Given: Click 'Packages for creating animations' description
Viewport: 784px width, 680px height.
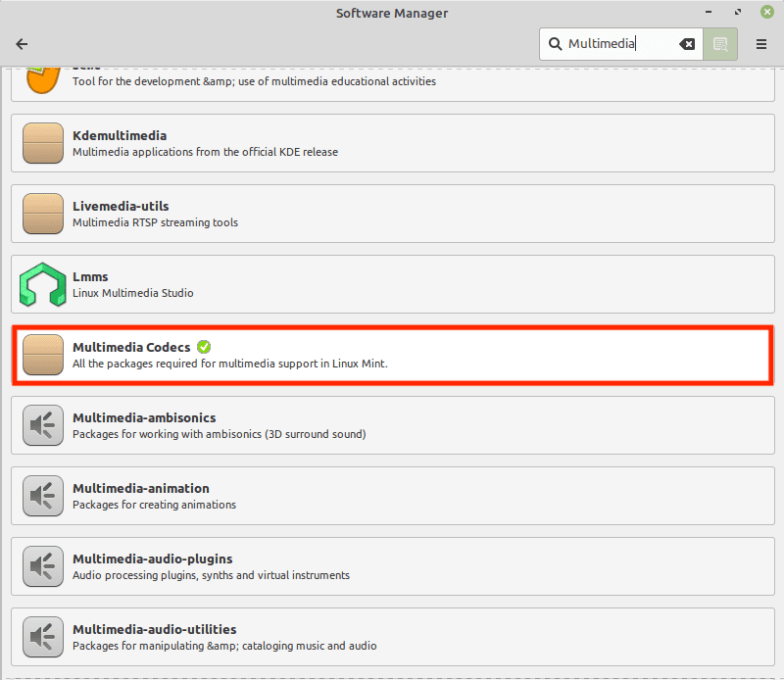Looking at the screenshot, I should pos(154,505).
